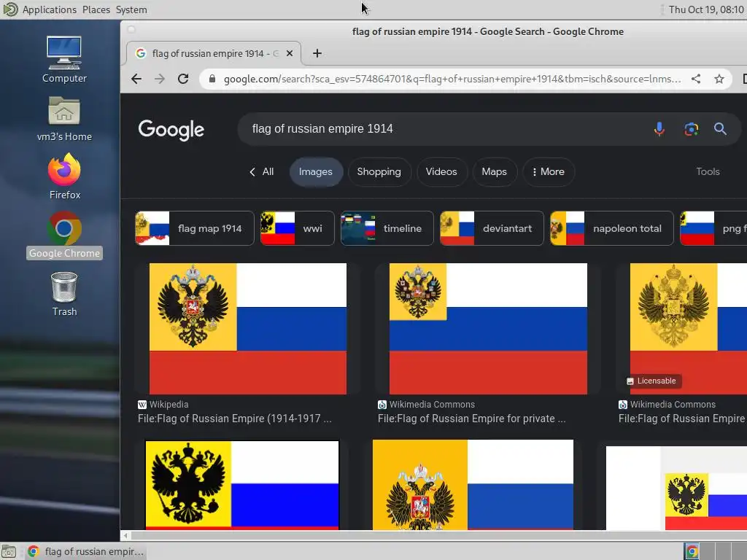This screenshot has width=747, height=560.
Task: Select the Images tab
Action: tap(316, 172)
